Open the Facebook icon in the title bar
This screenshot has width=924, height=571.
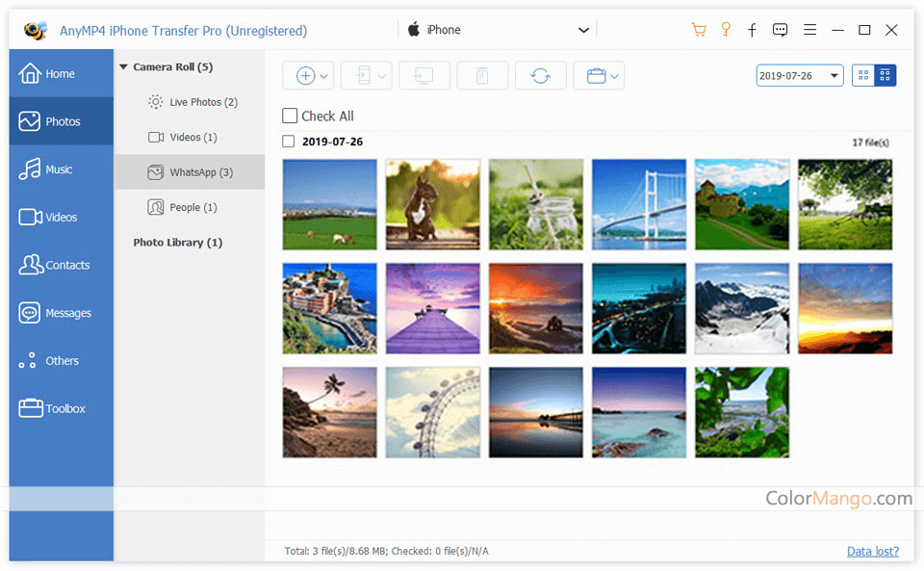tap(752, 30)
